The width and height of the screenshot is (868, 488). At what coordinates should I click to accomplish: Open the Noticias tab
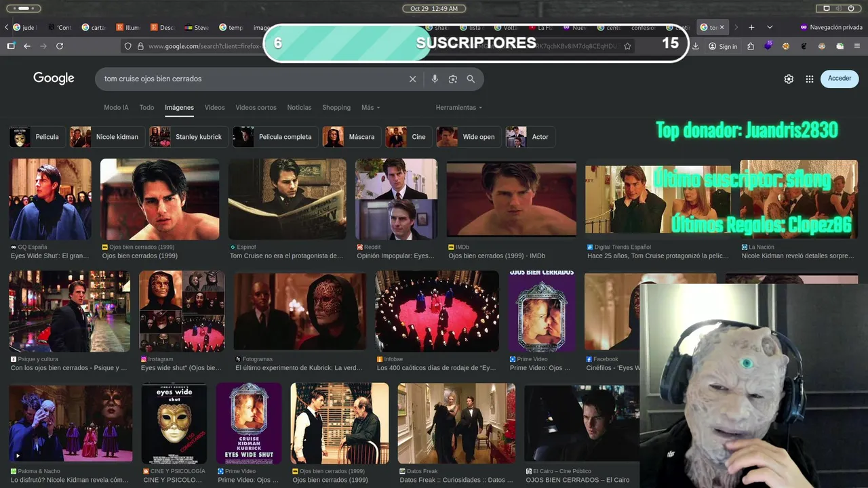click(299, 107)
